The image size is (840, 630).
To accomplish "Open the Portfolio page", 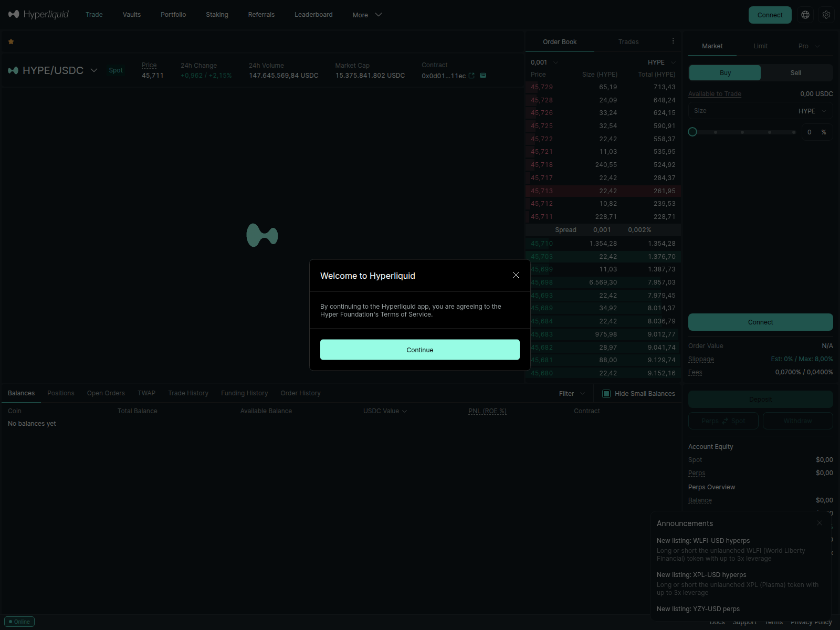I will 173,15.
